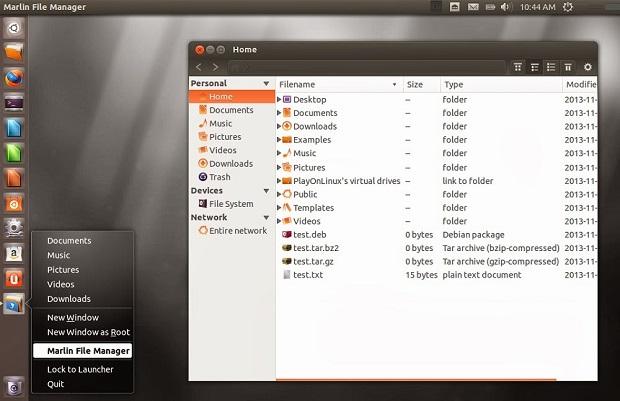
Task: Collapse the Network sidebar section
Action: pos(266,218)
